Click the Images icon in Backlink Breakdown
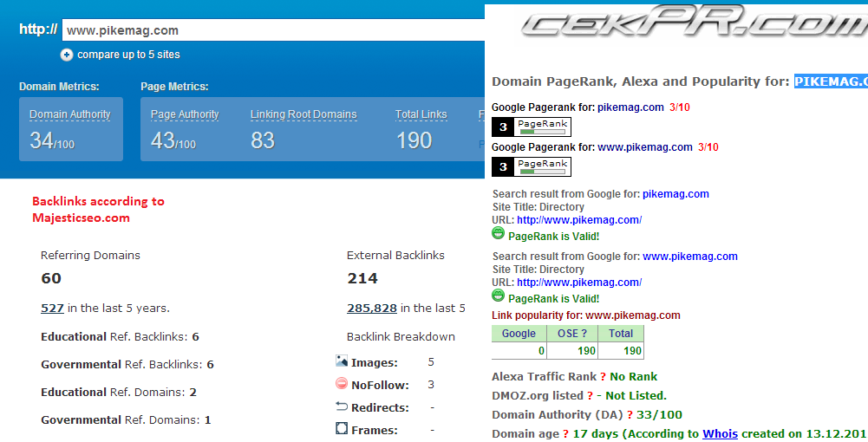The image size is (868, 442). 342,361
